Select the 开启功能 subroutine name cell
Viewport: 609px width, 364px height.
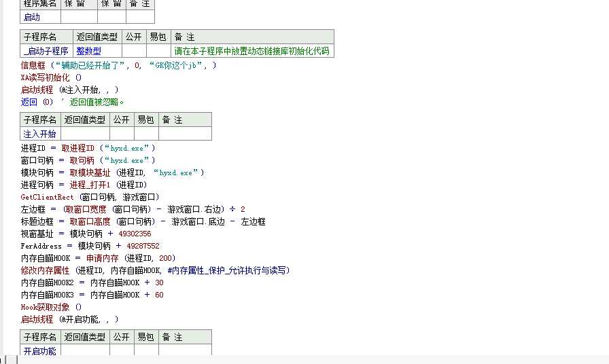coord(40,351)
